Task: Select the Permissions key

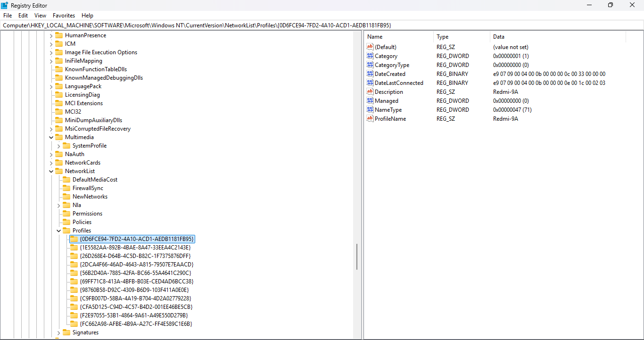Action: [87, 214]
